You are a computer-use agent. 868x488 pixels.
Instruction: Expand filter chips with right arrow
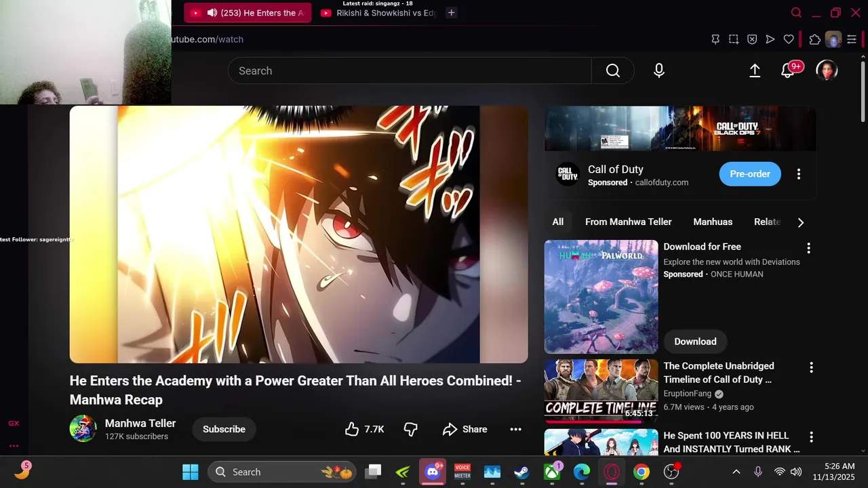click(801, 222)
